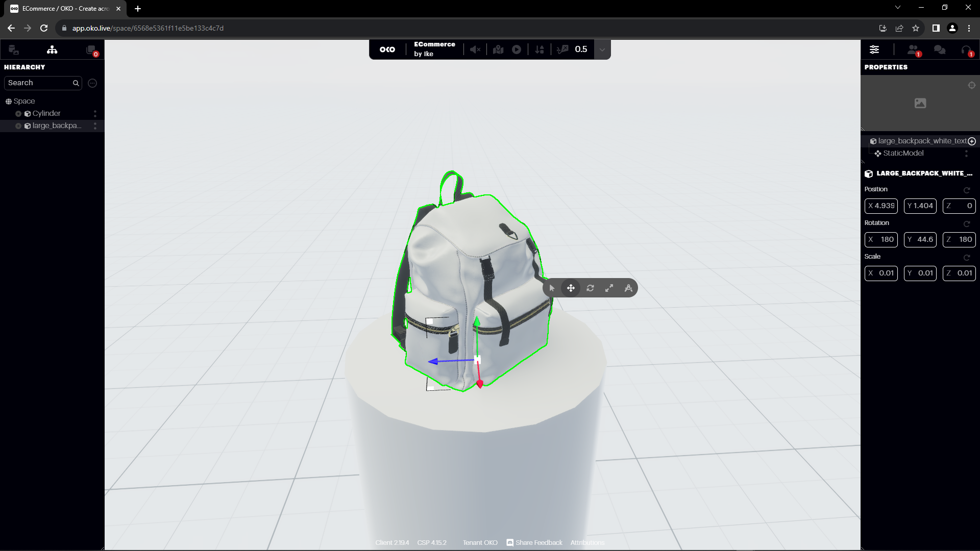Reset the Rotation values with the reset icon

pyautogui.click(x=967, y=223)
